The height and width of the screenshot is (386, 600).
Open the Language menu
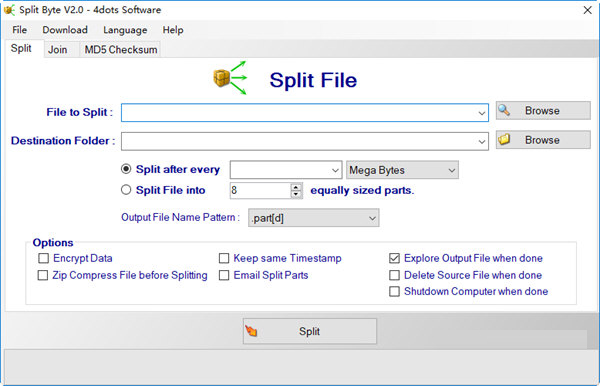coord(125,30)
